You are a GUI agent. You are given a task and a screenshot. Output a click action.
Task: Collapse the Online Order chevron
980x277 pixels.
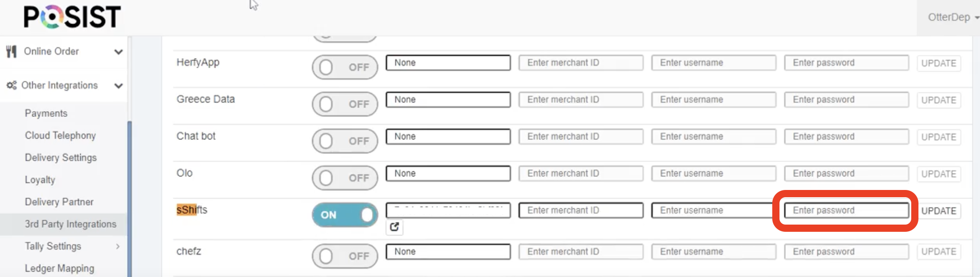coord(118,52)
